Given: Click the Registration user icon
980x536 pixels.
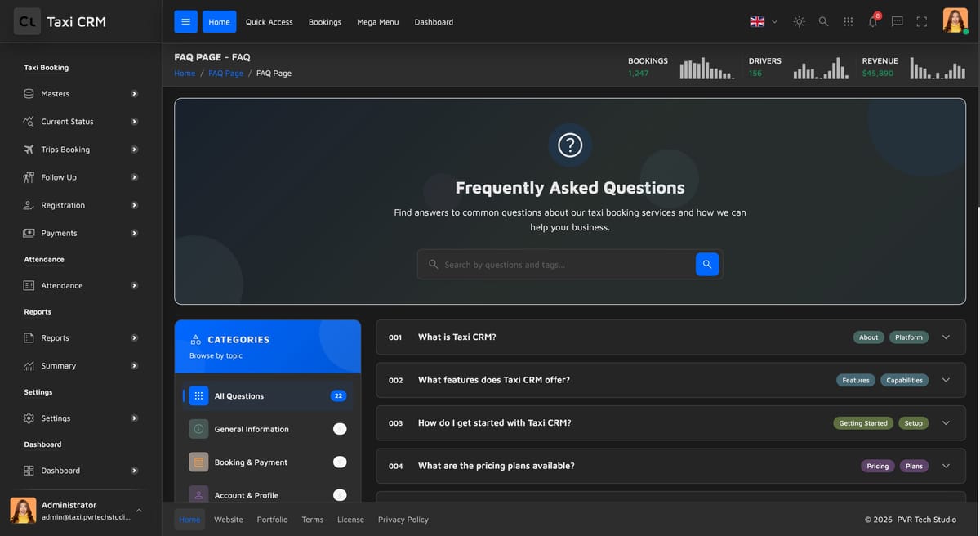Looking at the screenshot, I should point(29,205).
